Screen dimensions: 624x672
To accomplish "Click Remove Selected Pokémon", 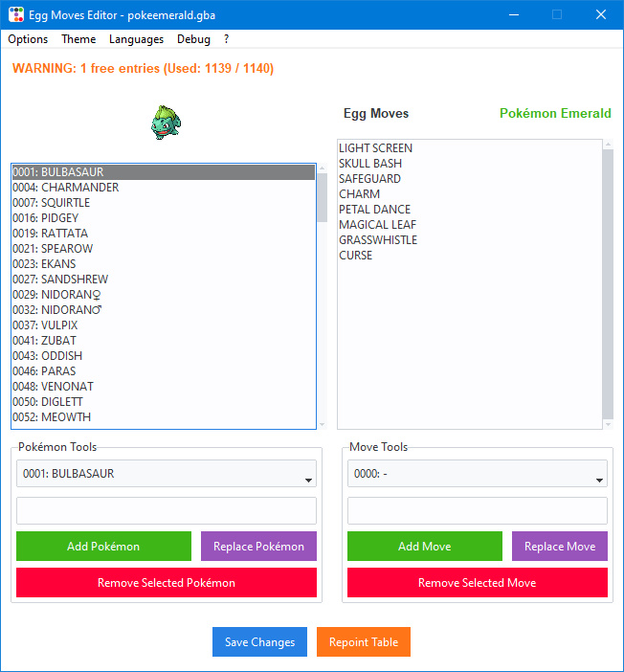I will tap(166, 582).
